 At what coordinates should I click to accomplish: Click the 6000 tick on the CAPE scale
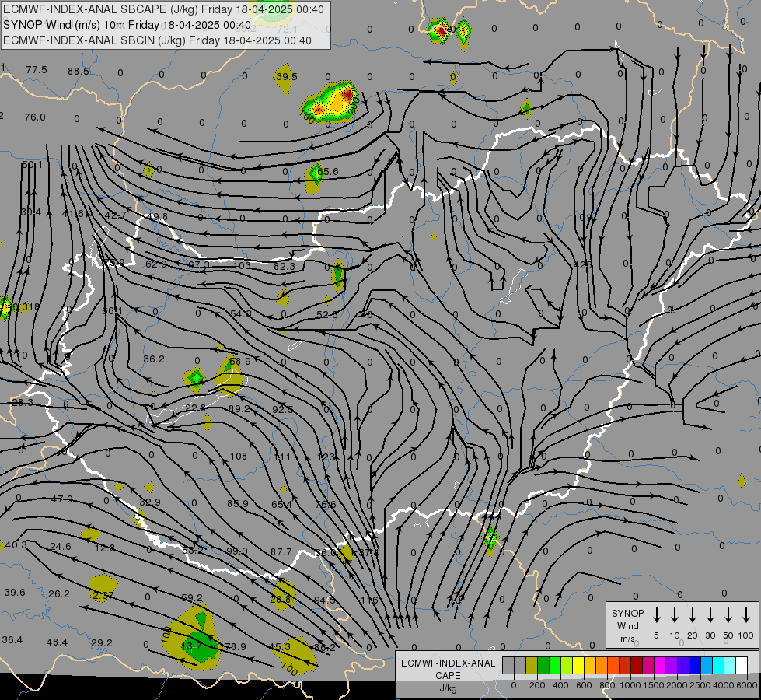pos(748,685)
